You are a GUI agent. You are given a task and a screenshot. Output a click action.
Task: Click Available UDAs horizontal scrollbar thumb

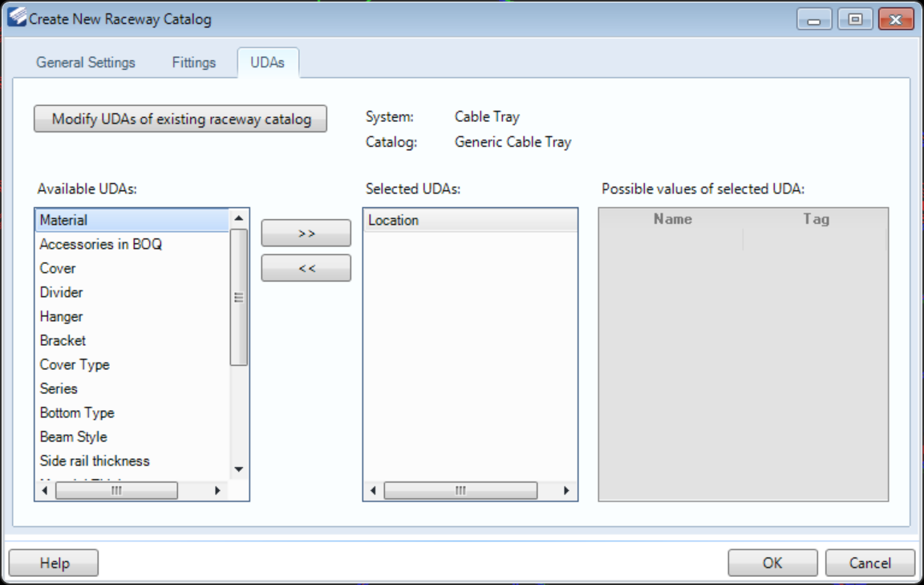click(x=116, y=490)
